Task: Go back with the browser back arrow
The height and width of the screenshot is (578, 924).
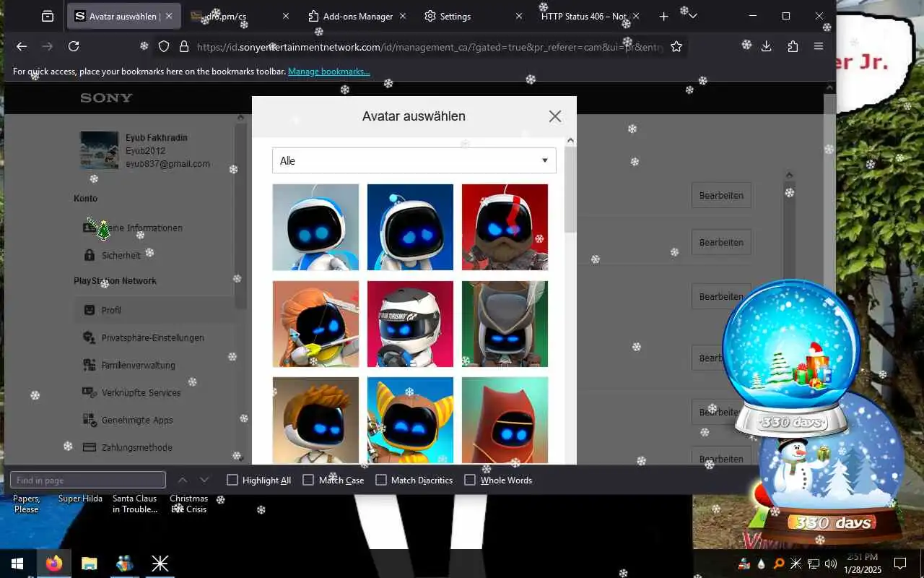Action: coord(22,46)
